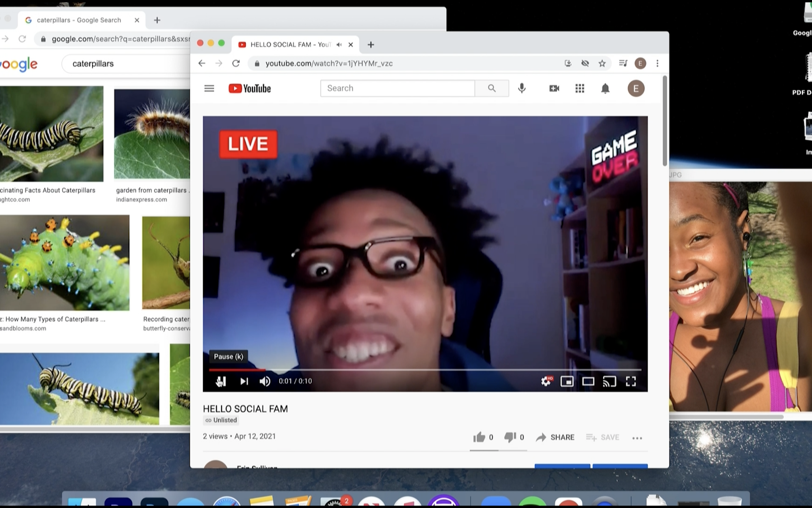This screenshot has height=508, width=812.
Task: Switch to theater mode
Action: (x=588, y=381)
